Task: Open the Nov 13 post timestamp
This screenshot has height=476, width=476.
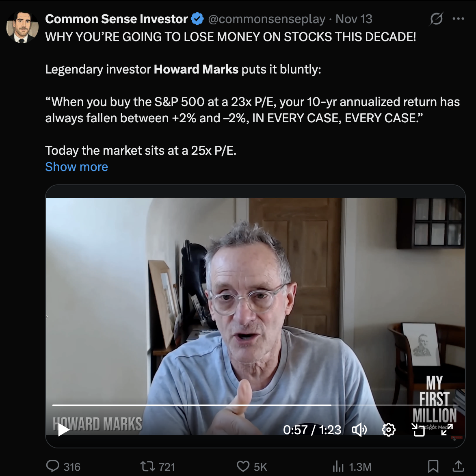Action: (354, 19)
